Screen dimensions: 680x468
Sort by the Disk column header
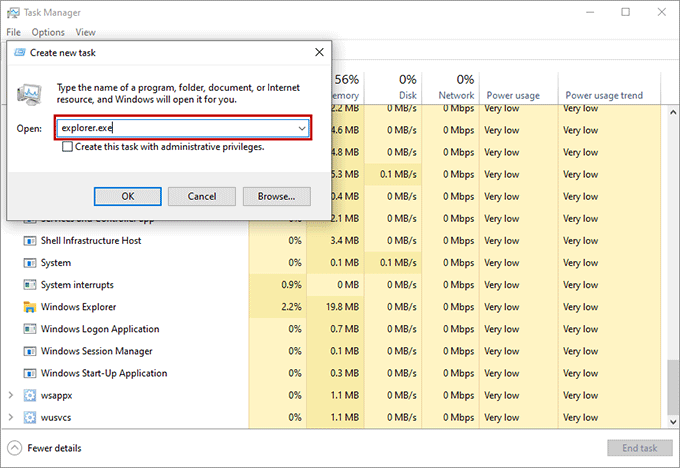point(393,88)
